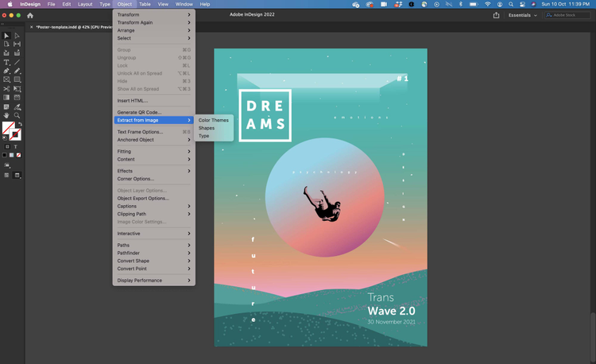
Task: Select the Eyedropper tool
Action: [17, 107]
